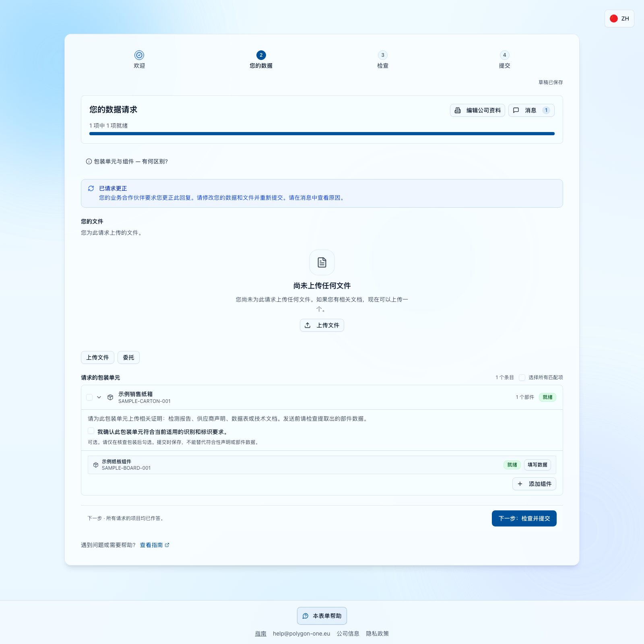Viewport: 644px width, 644px height.
Task: Open 填写数据 for 示例纸板组件
Action: click(537, 465)
